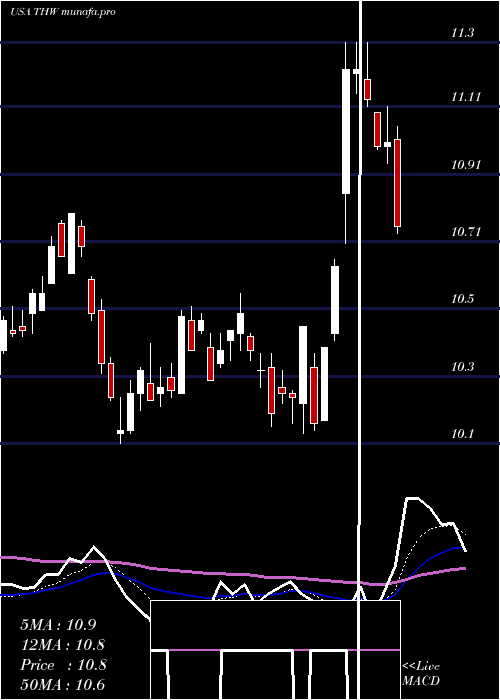Viewport: 500px width, 700px height.
Task: Click the '12MA : 10.8' readout
Action: [x=63, y=645]
